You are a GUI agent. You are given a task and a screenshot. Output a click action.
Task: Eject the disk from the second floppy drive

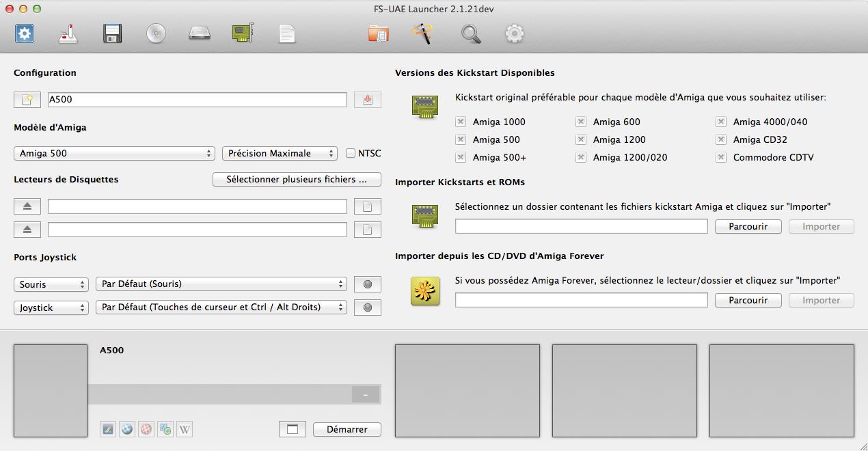pyautogui.click(x=27, y=230)
